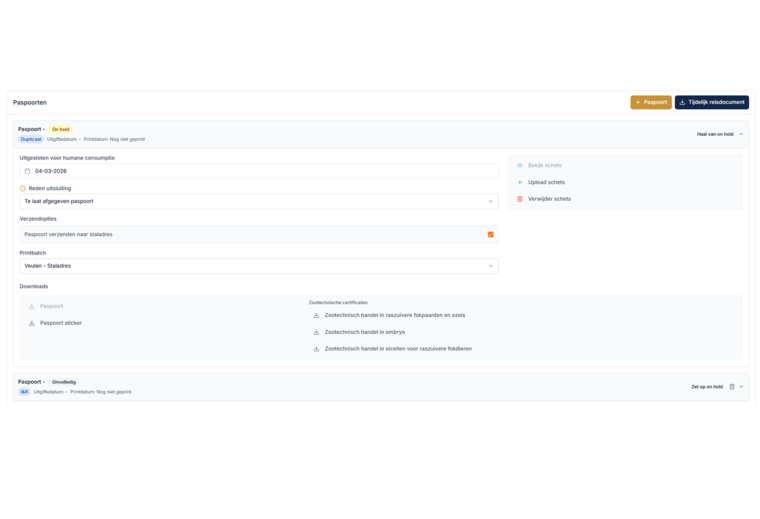The image size is (760, 519).
Task: Click Zet op on hold on Onvolledig passport
Action: [x=707, y=387]
